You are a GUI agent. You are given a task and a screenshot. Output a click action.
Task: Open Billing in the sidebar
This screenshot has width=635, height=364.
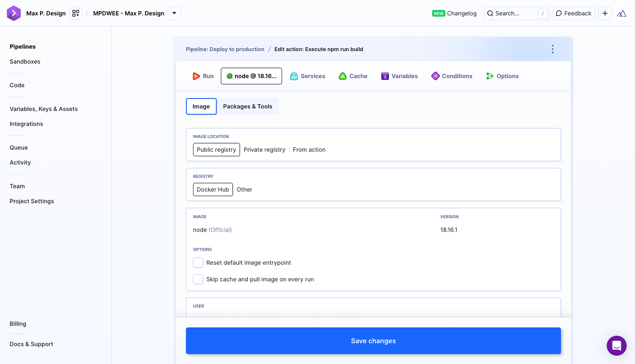point(18,324)
